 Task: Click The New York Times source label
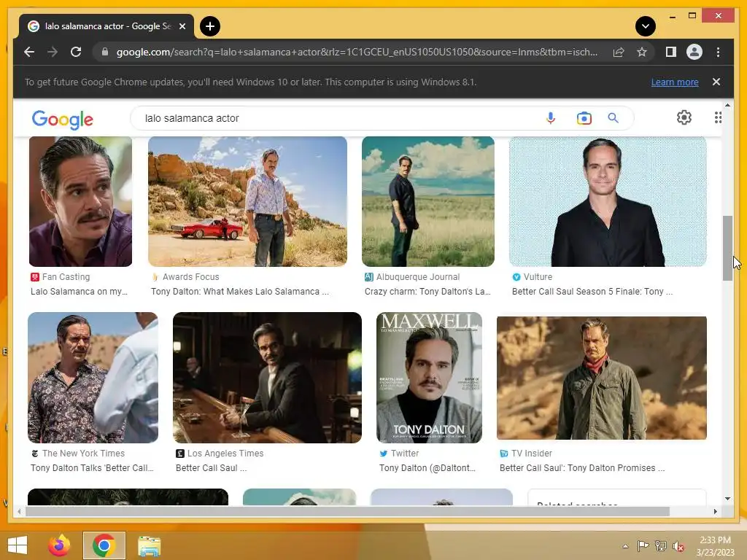click(83, 454)
